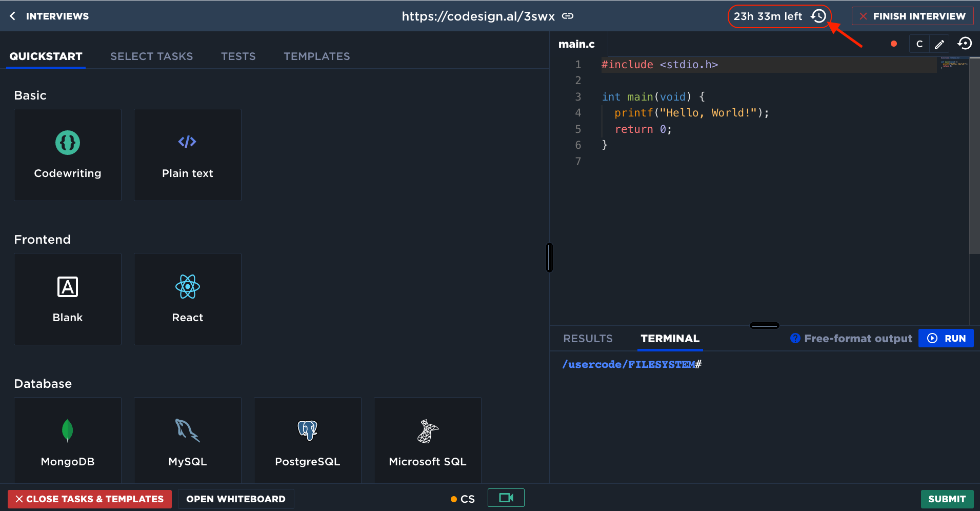Viewport: 980px width, 511px height.
Task: Click the red recording indicator dot
Action: [x=894, y=44]
